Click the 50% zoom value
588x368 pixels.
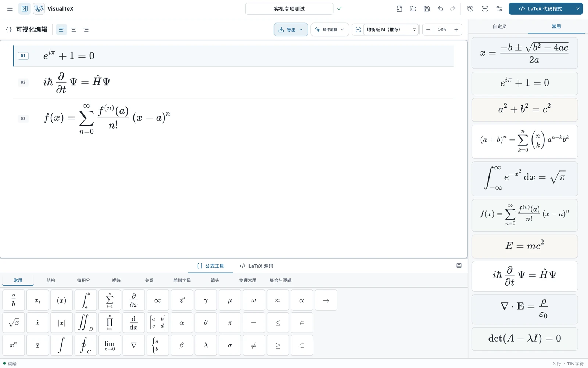tap(442, 29)
